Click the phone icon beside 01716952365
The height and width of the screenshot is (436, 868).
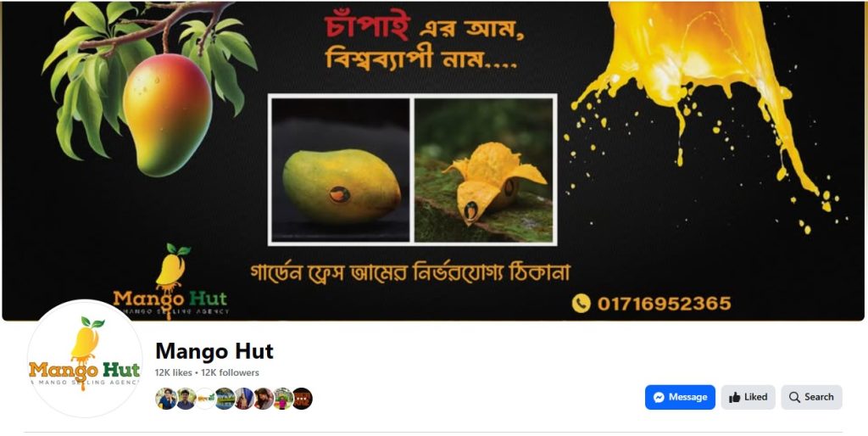(581, 303)
